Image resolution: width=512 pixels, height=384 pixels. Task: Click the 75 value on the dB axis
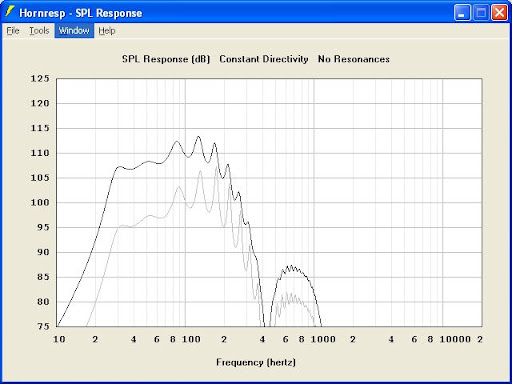pos(43,326)
